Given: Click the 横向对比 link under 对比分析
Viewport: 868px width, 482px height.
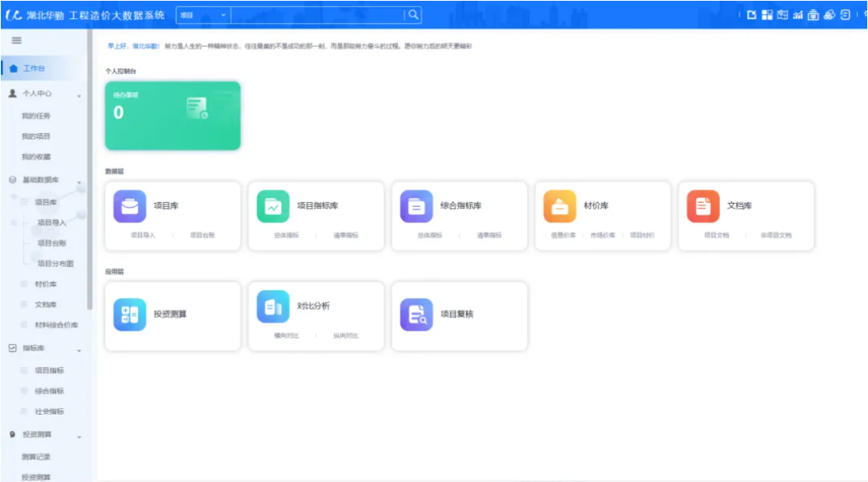Looking at the screenshot, I should point(286,336).
